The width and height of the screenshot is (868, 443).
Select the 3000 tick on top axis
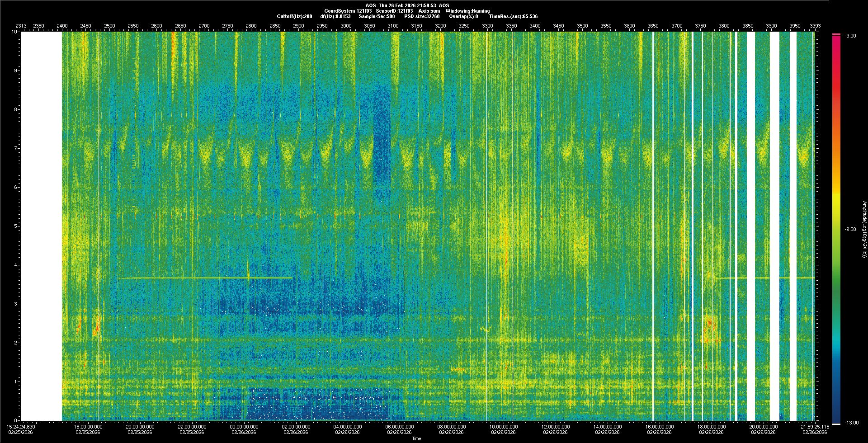click(x=346, y=26)
